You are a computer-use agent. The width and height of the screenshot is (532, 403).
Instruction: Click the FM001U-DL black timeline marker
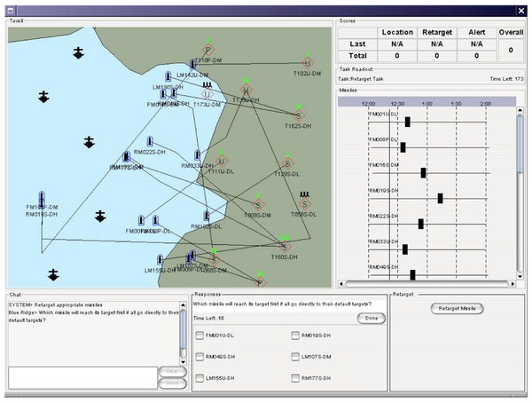408,122
